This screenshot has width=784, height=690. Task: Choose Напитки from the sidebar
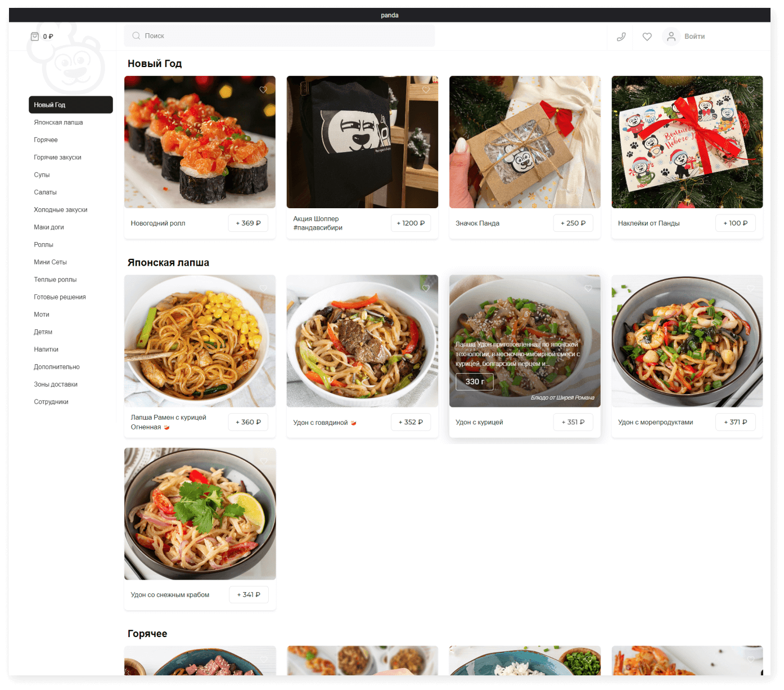pyautogui.click(x=46, y=350)
